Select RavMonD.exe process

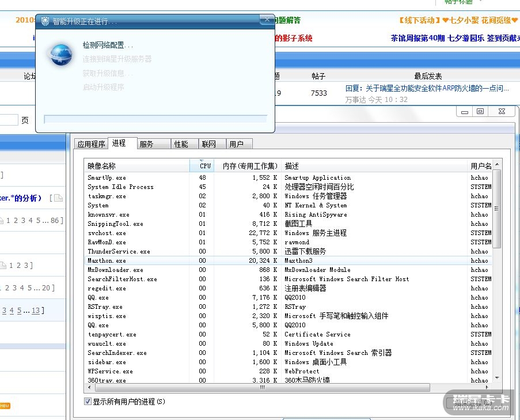coord(289,242)
